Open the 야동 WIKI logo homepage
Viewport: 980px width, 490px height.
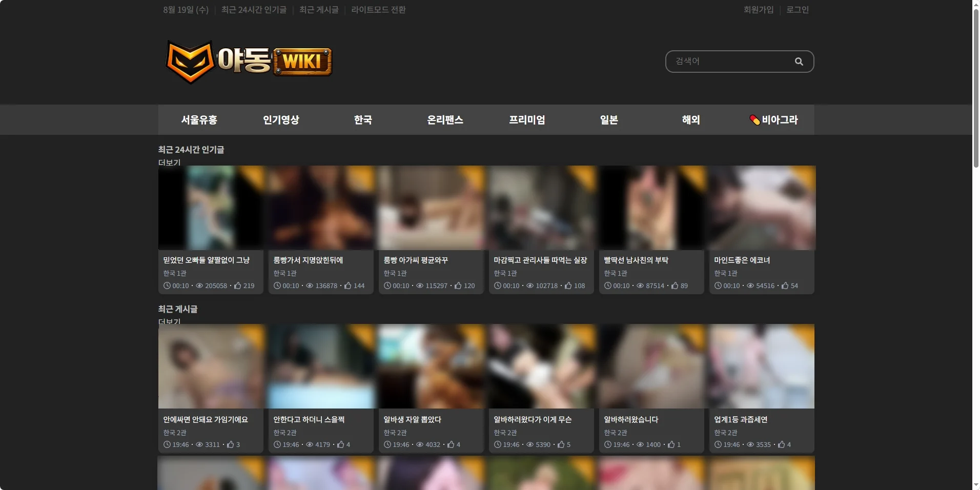pos(249,62)
